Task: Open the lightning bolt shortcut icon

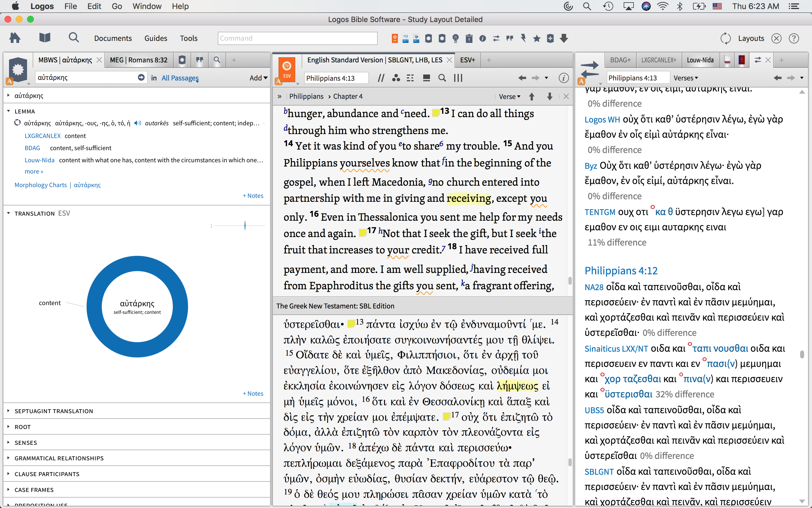Action: 523,38
